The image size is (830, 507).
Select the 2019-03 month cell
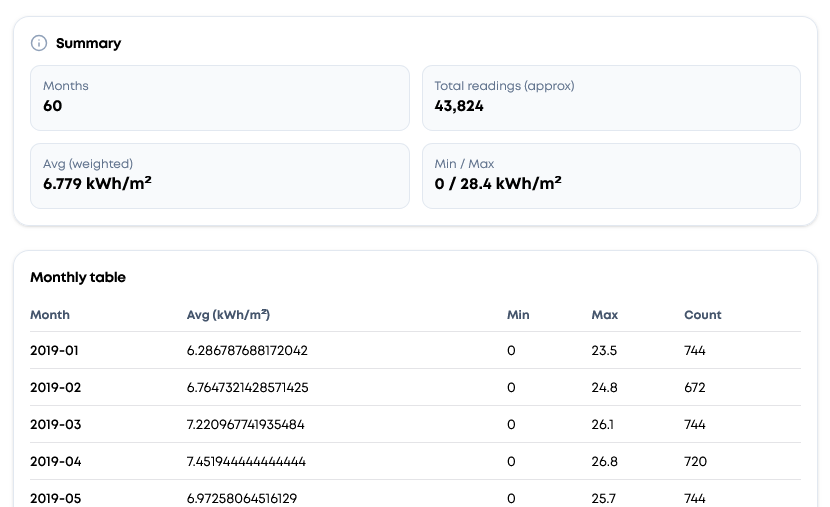point(56,424)
